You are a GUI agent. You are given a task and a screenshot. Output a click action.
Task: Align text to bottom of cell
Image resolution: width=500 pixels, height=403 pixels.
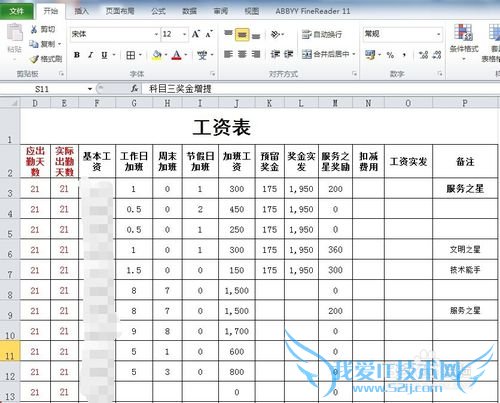[x=256, y=35]
